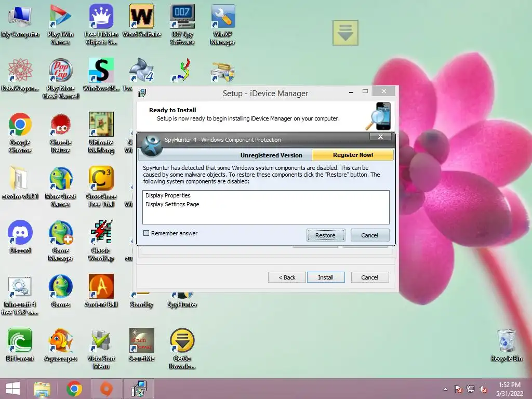Open Discord desktop shortcut
The image size is (532, 399).
[20, 237]
